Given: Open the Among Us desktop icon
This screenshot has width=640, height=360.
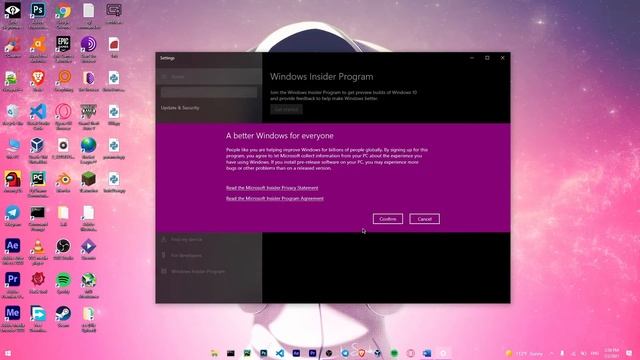Looking at the screenshot, I should tap(13, 182).
